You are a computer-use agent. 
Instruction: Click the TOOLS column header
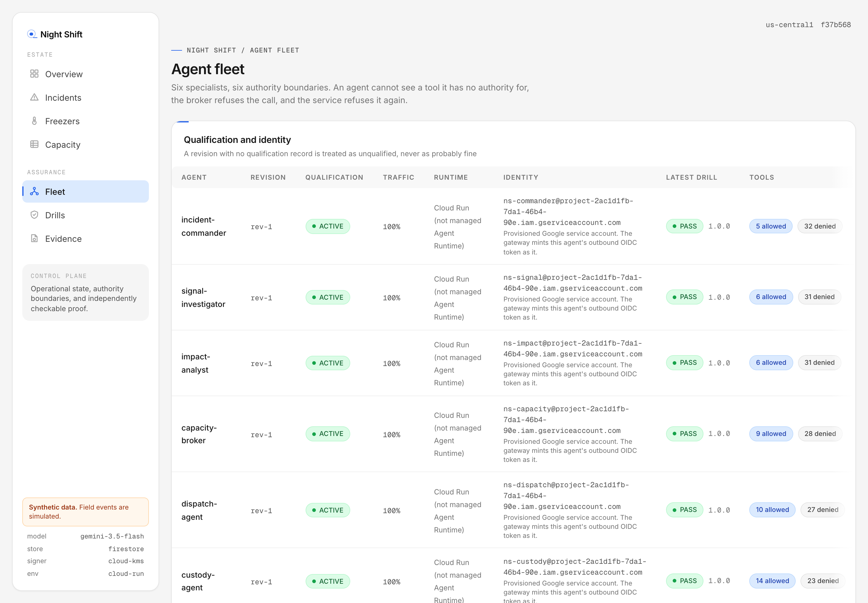pyautogui.click(x=762, y=177)
